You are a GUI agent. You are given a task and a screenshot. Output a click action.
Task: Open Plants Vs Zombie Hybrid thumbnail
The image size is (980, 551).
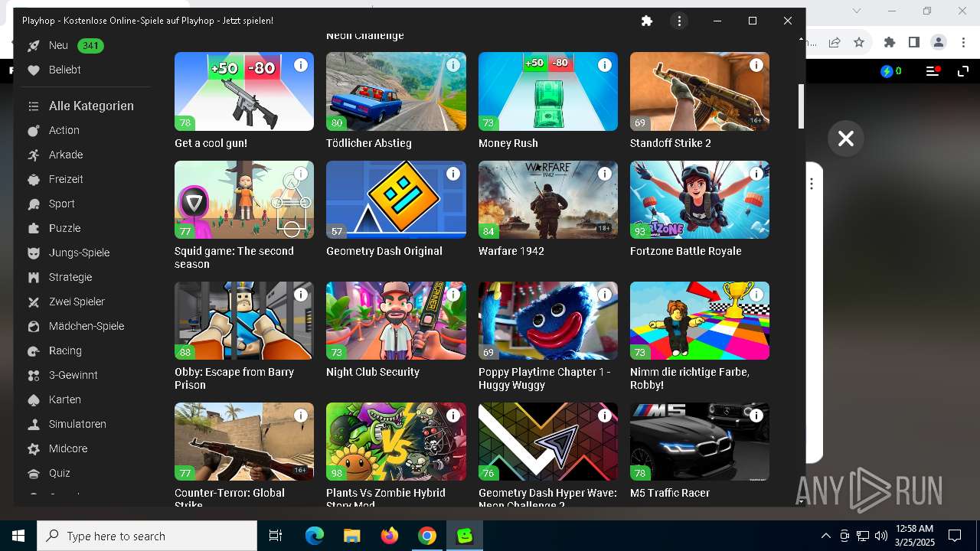pyautogui.click(x=396, y=442)
